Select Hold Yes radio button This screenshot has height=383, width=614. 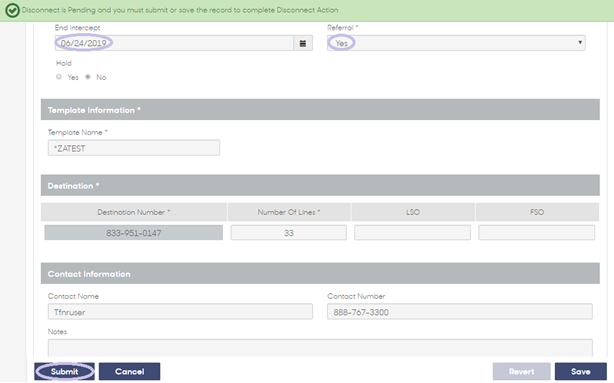coord(59,77)
